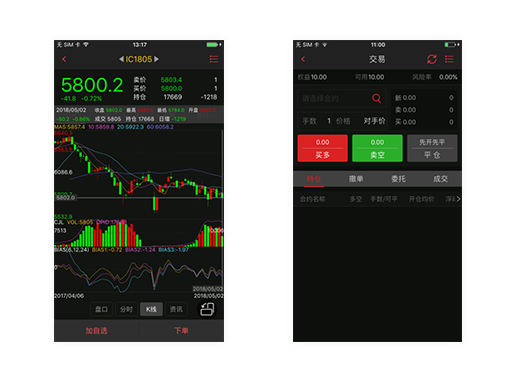The width and height of the screenshot is (520, 370).
Task: Select the 分时 view
Action: [x=126, y=309]
